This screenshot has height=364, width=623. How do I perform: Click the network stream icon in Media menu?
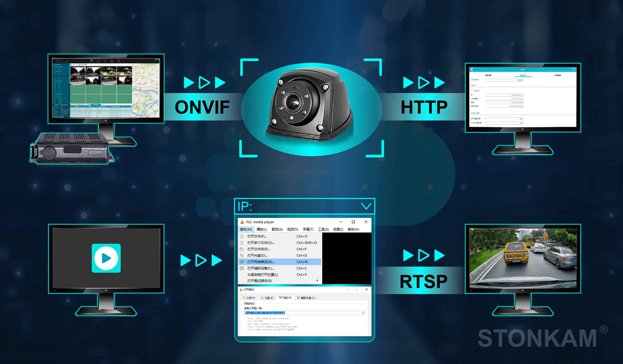[x=242, y=262]
